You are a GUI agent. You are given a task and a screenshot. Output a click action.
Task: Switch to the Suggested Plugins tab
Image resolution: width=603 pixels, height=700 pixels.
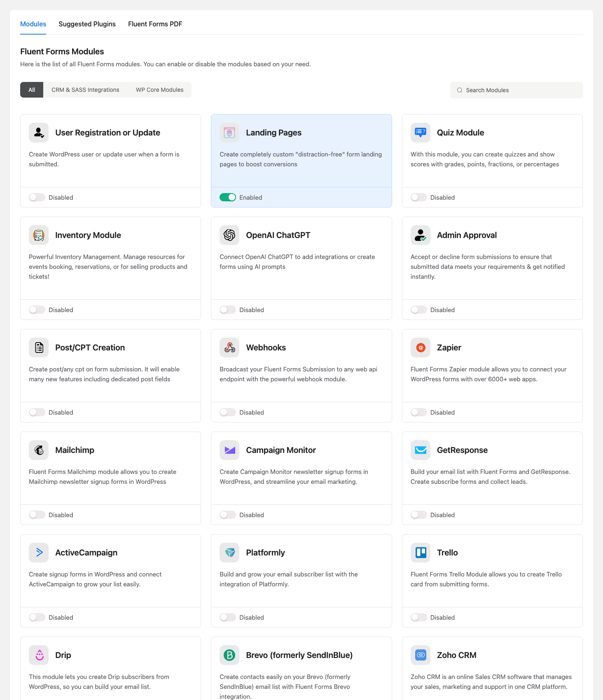[x=87, y=24]
